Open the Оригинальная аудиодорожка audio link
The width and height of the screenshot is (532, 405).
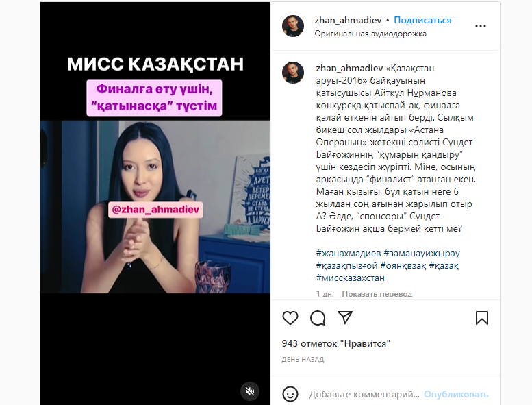(370, 34)
